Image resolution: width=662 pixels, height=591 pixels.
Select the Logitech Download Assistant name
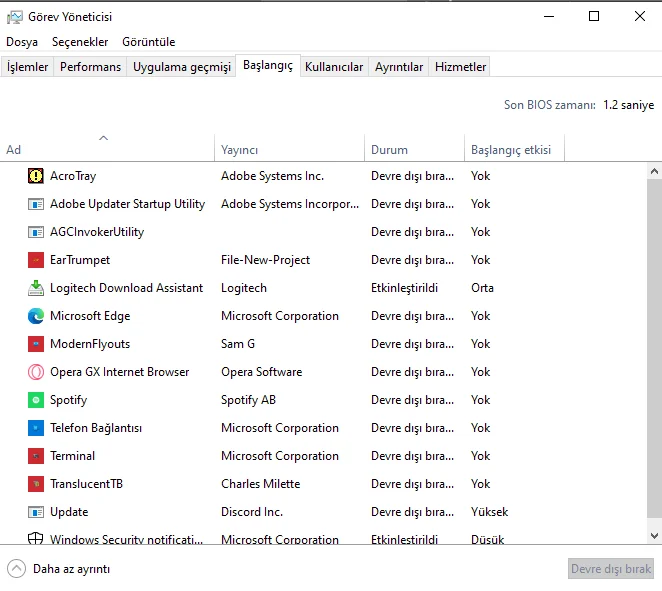(x=126, y=287)
